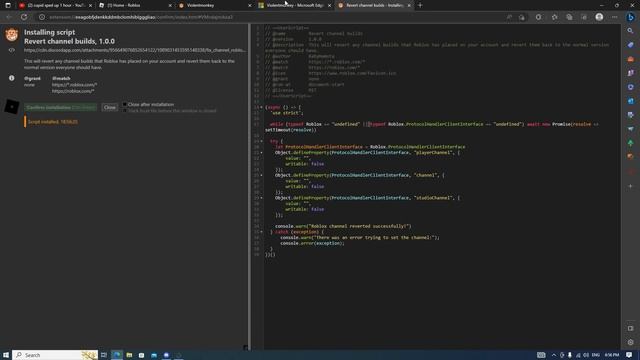Open the Edge settings and more menu
The height and width of the screenshot is (360, 640).
615,17
